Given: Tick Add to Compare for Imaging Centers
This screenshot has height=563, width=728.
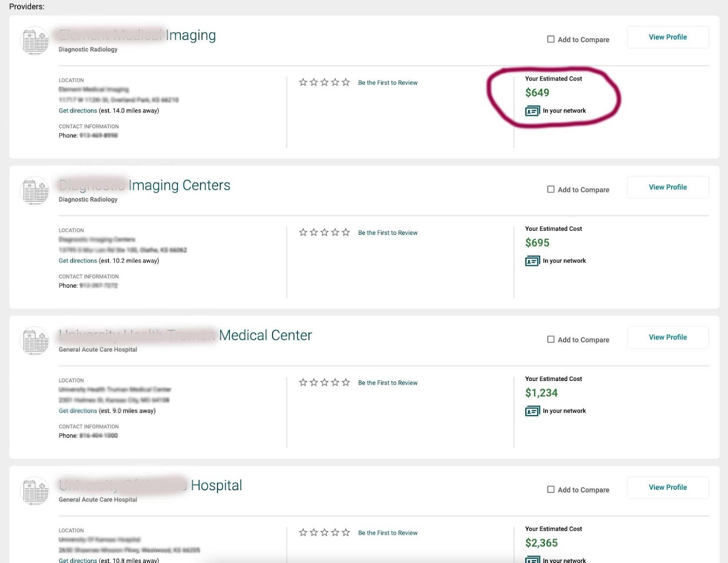Looking at the screenshot, I should pyautogui.click(x=551, y=189).
